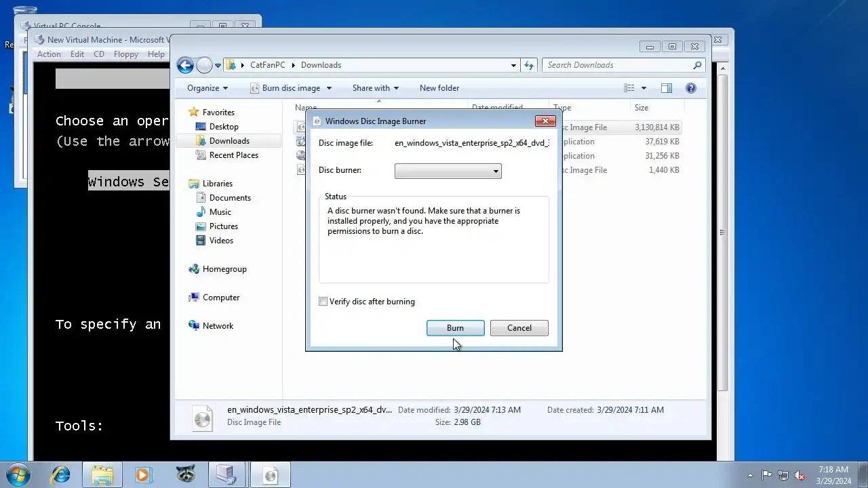Open Edit menu in Virtual PC window
Image resolution: width=868 pixels, height=488 pixels.
pyautogui.click(x=77, y=54)
